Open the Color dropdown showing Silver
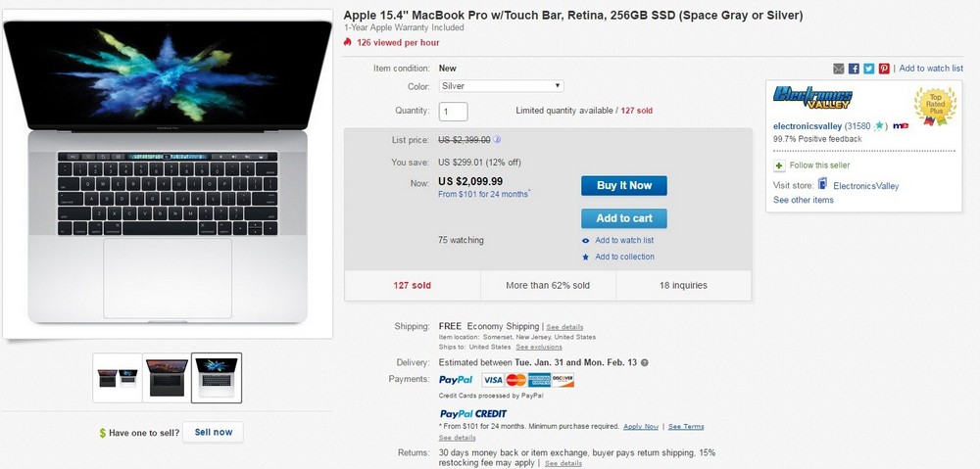 point(501,86)
